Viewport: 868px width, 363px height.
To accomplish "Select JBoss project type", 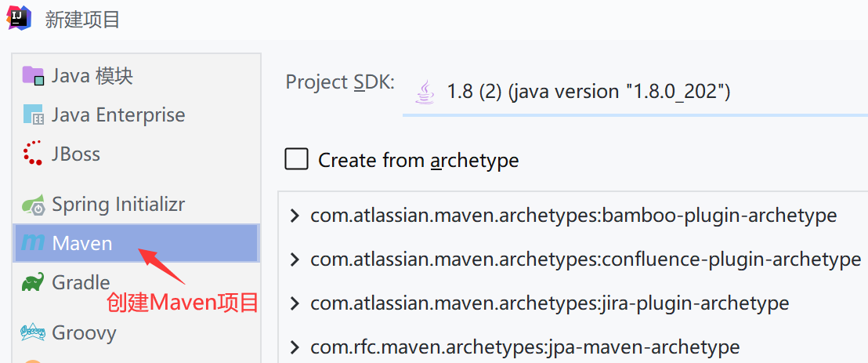I will pyautogui.click(x=136, y=154).
